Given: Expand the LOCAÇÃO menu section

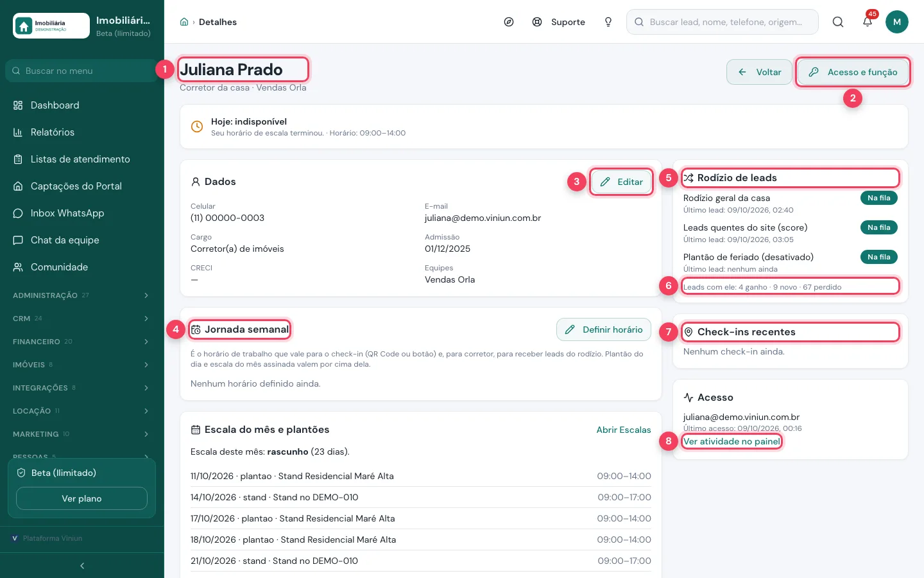Looking at the screenshot, I should coord(82,411).
